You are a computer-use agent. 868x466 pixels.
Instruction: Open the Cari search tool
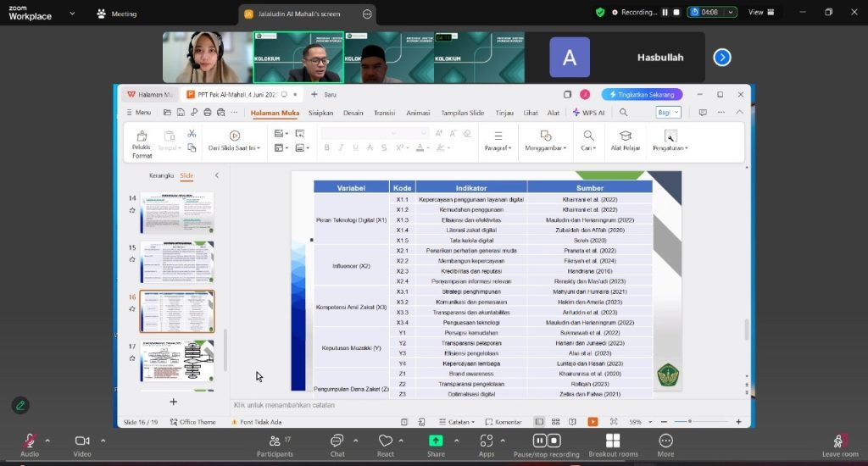coord(587,136)
